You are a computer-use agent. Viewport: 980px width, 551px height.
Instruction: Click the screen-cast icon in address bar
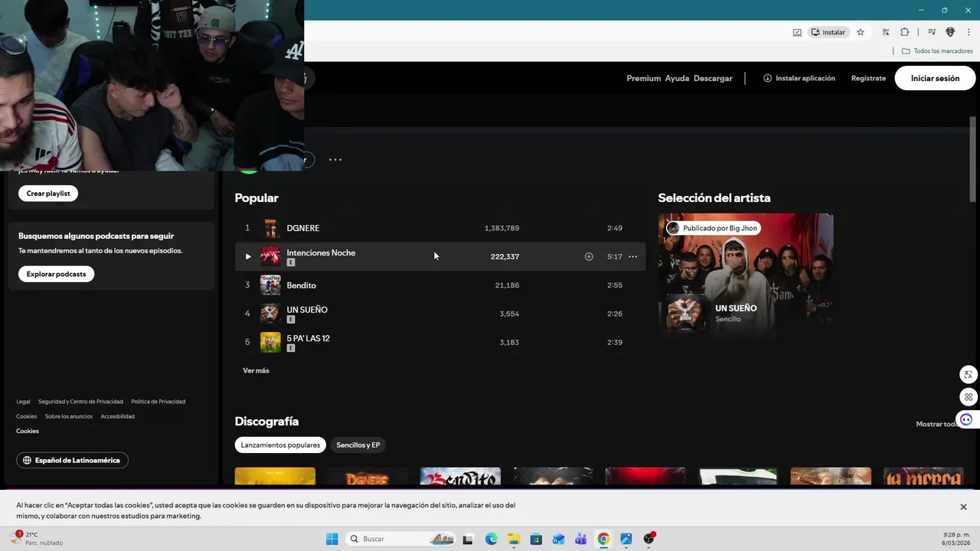pos(797,32)
